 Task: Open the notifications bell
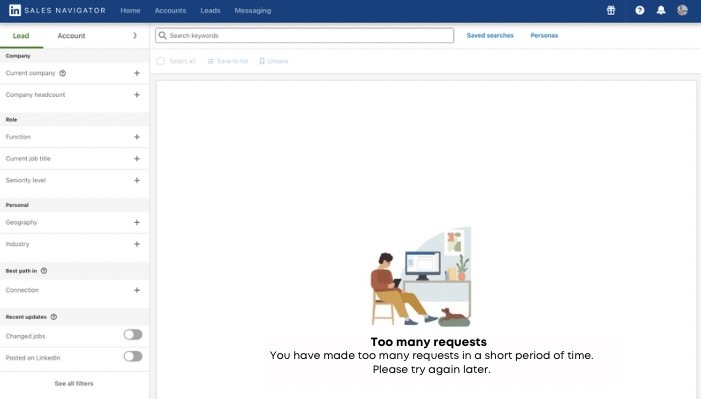(x=661, y=10)
